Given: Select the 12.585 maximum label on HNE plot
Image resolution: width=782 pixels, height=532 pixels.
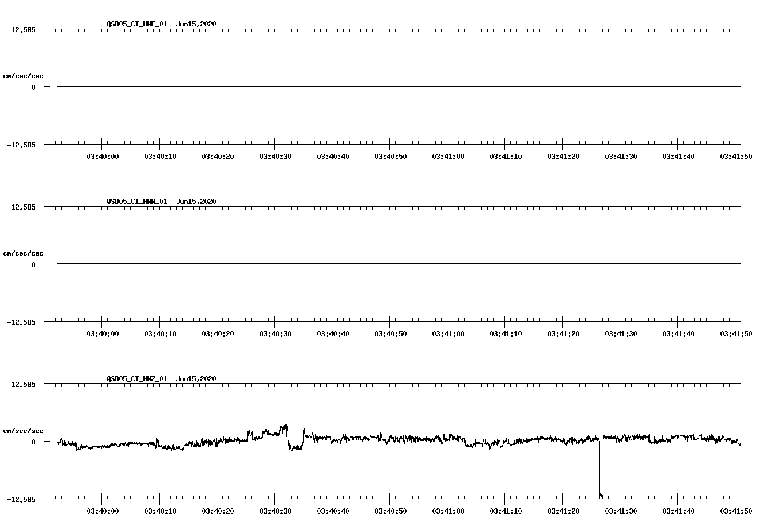Looking at the screenshot, I should pos(23,29).
